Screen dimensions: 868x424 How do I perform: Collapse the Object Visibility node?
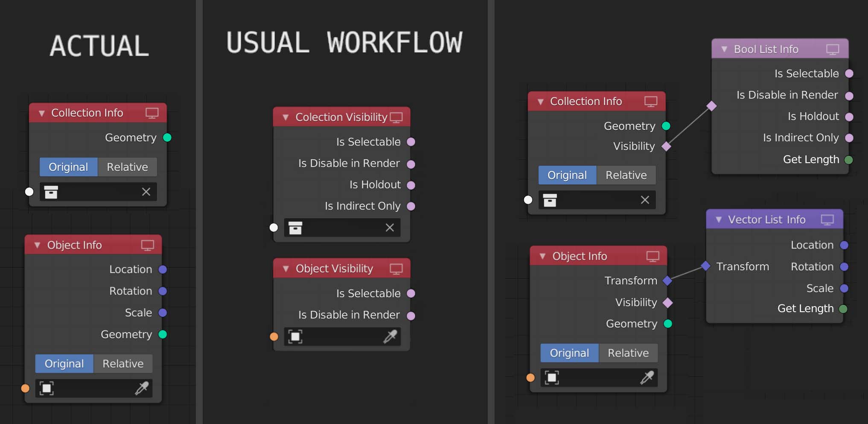pos(286,269)
